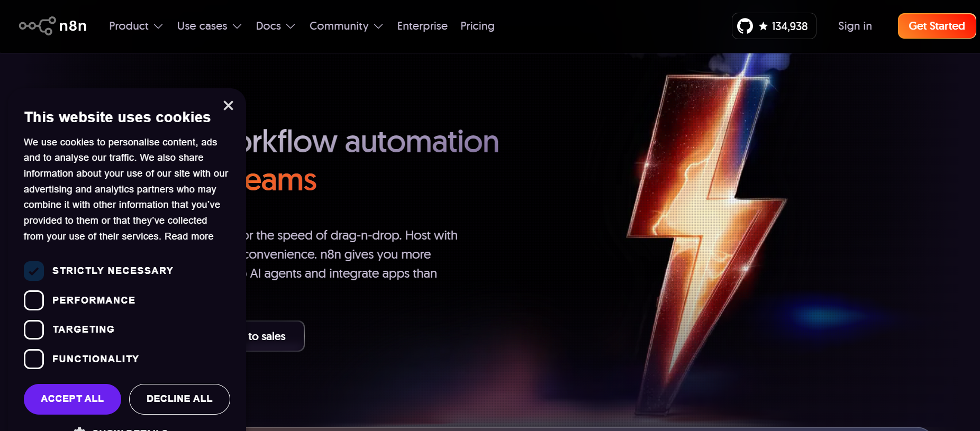
Task: Enable the Performance cookies checkbox
Action: (x=34, y=300)
